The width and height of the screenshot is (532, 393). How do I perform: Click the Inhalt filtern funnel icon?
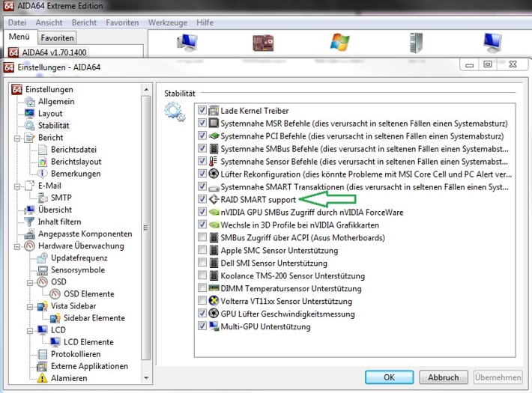pos(30,222)
